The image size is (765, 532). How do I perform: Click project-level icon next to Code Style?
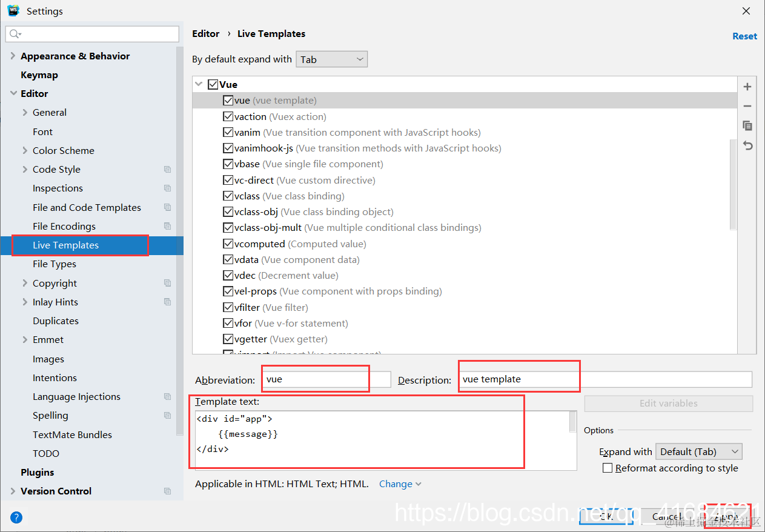[x=168, y=170]
